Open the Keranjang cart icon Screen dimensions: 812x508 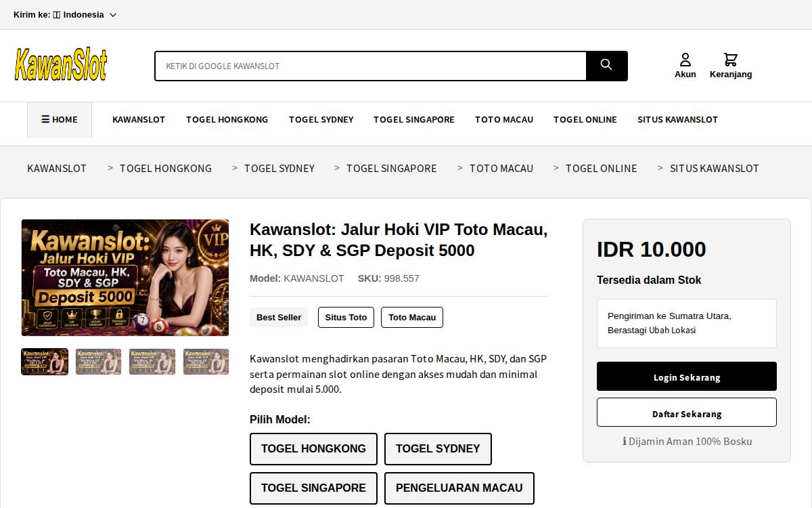[731, 66]
